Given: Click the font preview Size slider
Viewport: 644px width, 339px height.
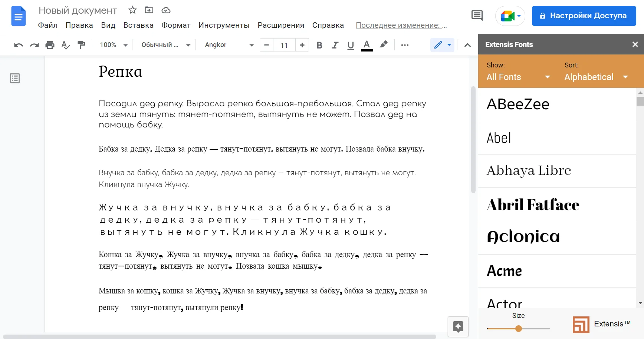Looking at the screenshot, I should point(519,329).
